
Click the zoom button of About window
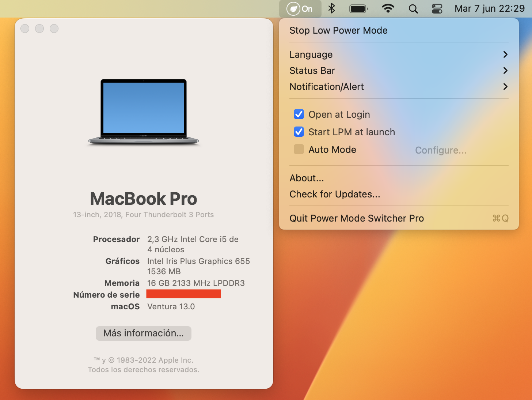pos(54,29)
